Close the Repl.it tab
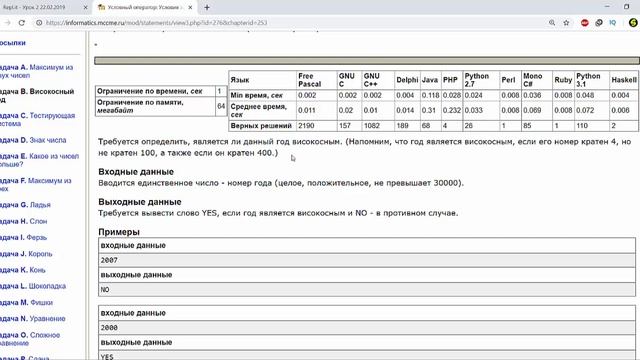This screenshot has height=360, width=640. tap(85, 7)
